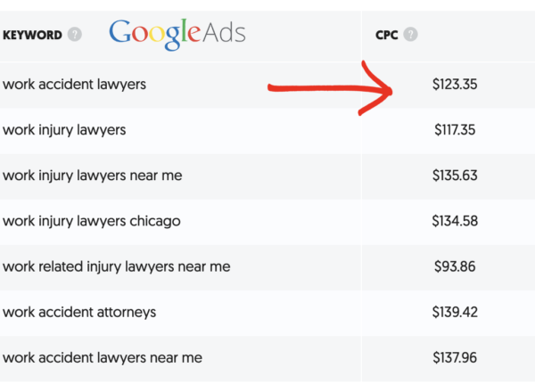The width and height of the screenshot is (535, 392).
Task: Sort by the CPC column header
Action: (x=387, y=35)
